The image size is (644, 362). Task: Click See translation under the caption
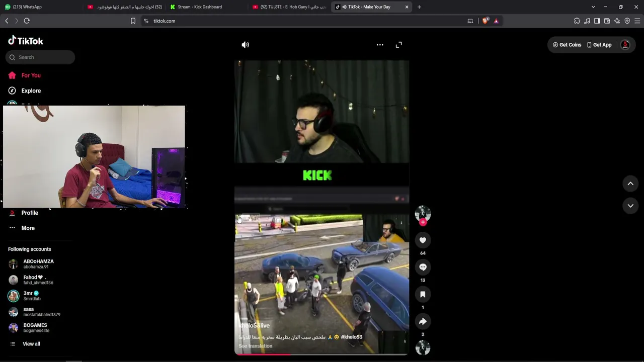point(256,346)
